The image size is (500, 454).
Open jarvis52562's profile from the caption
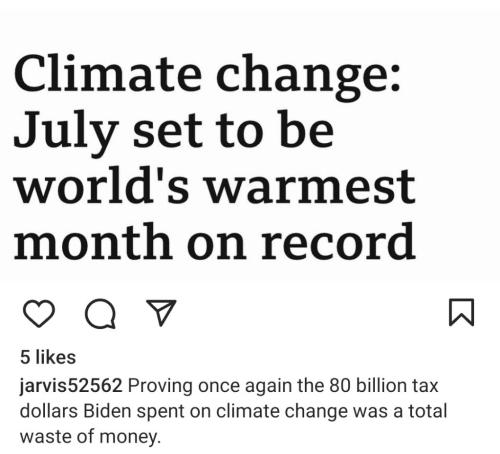point(71,386)
